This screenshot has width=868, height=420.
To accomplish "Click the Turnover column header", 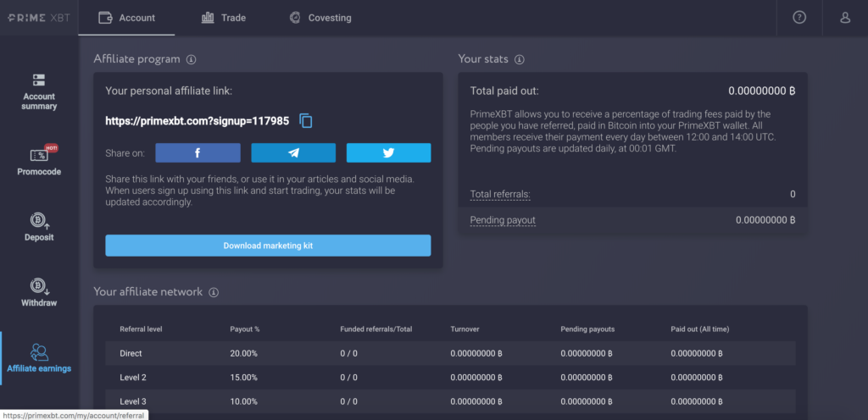I will 465,329.
